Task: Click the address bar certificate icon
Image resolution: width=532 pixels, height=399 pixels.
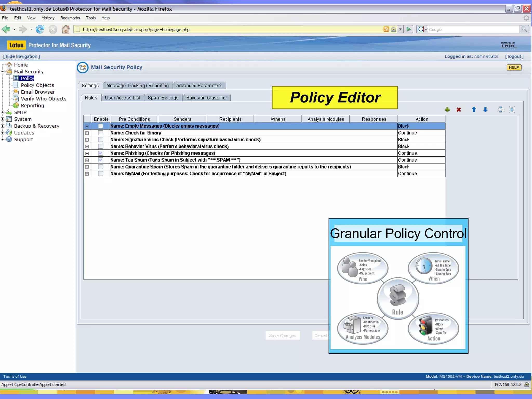Action: [393, 29]
